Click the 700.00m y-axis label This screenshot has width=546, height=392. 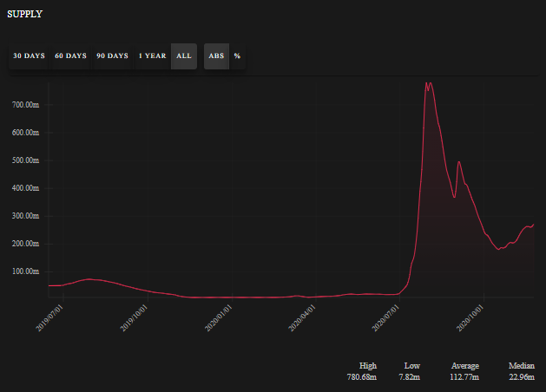tap(25, 105)
